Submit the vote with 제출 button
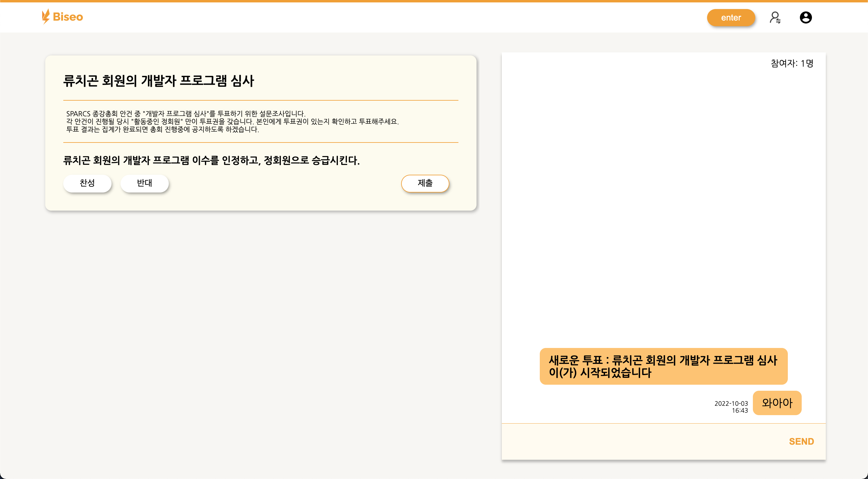Image resolution: width=868 pixels, height=479 pixels. pos(425,183)
